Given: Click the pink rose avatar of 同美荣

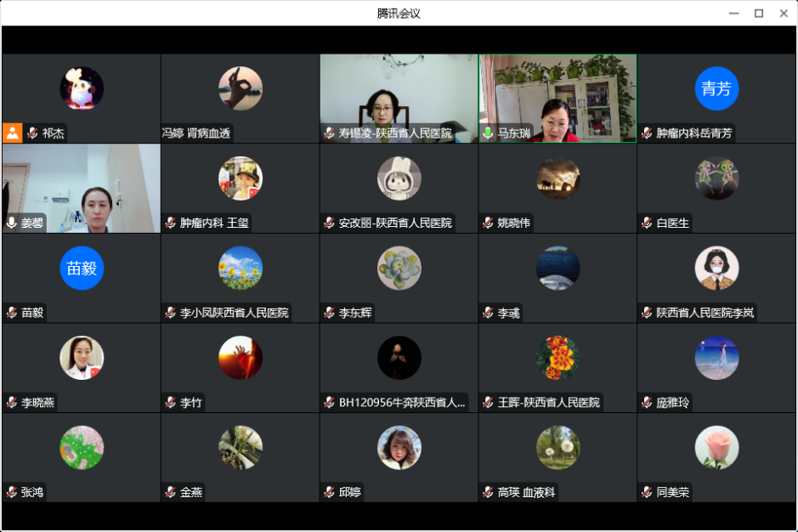Looking at the screenshot, I should [716, 448].
